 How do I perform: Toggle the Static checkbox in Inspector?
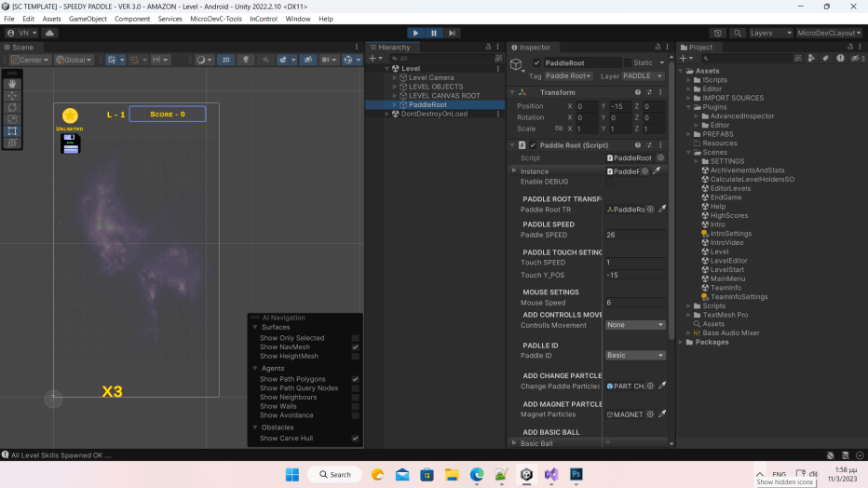[627, 62]
